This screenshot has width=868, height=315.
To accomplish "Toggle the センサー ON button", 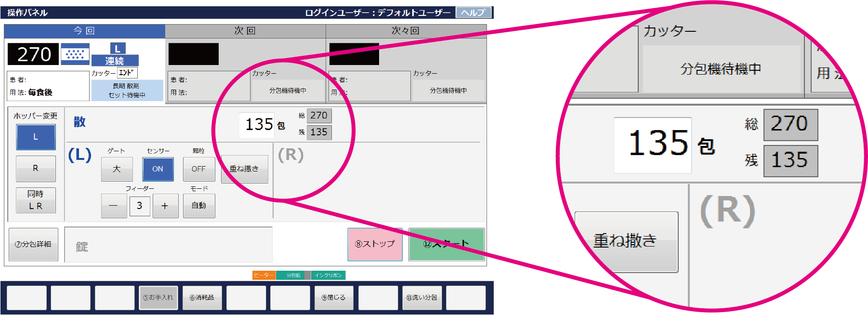I will (158, 169).
